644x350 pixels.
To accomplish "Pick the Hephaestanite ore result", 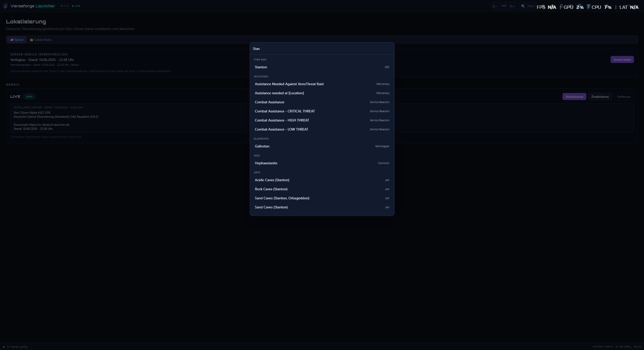I will pyautogui.click(x=322, y=163).
